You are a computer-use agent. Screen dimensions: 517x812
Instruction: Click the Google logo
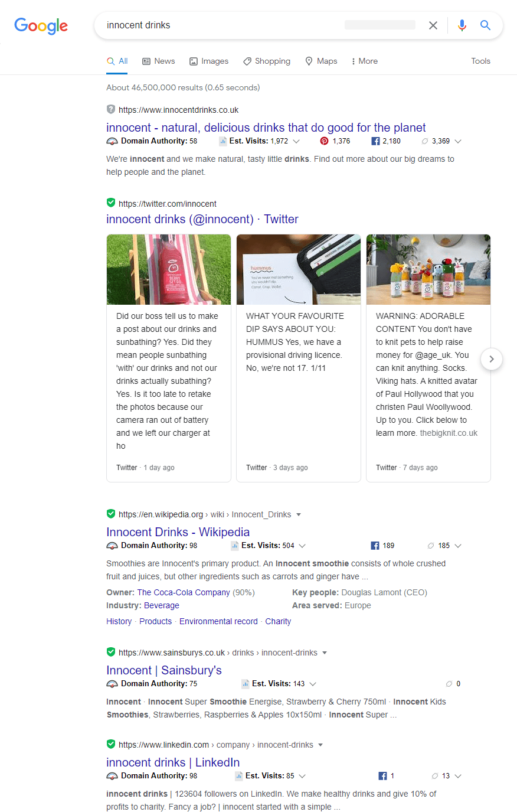[41, 26]
